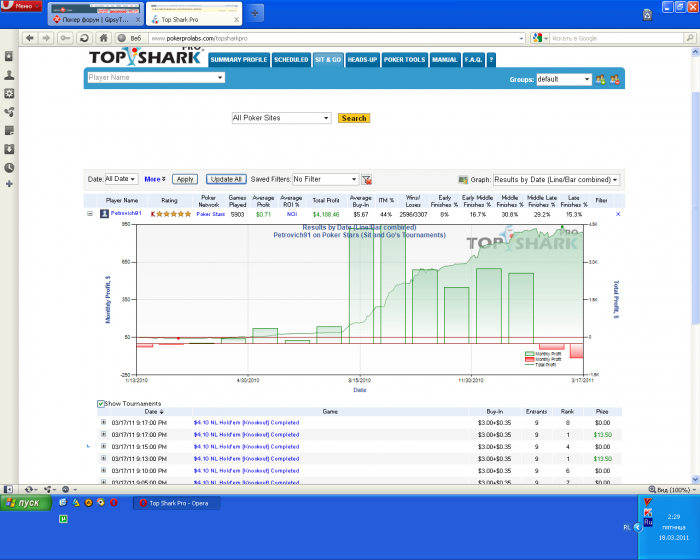Toggle the Show Tournaments checkbox
The height and width of the screenshot is (560, 700).
[x=101, y=404]
